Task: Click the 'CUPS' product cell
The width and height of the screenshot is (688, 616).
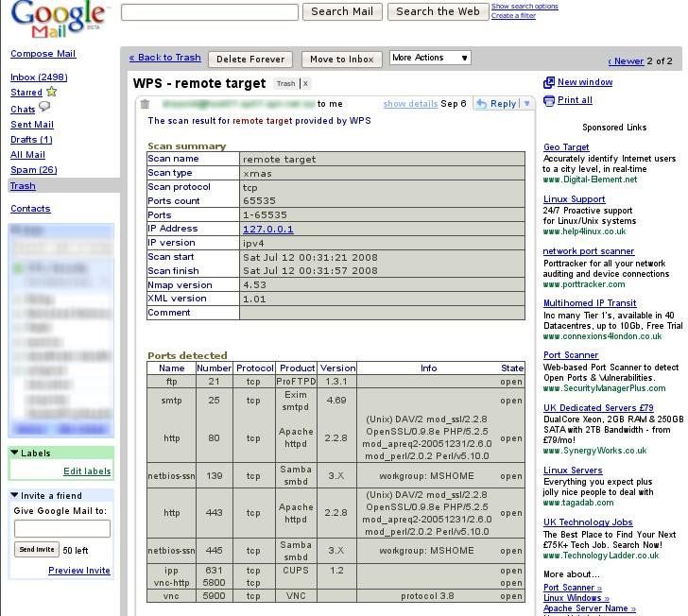Action: [296, 571]
